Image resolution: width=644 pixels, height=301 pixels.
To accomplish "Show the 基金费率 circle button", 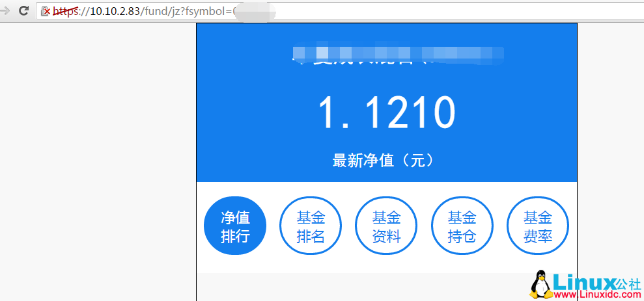I will (538, 226).
